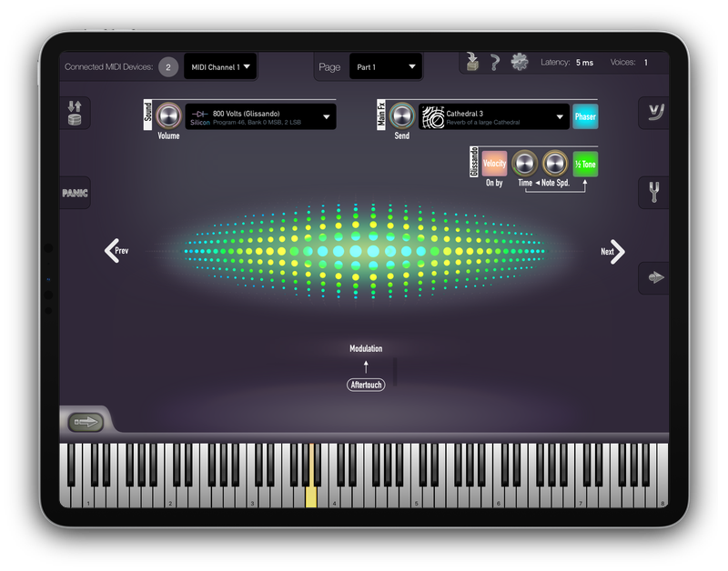This screenshot has height=571, width=728.
Task: Toggle the Velocity glissando option
Action: [494, 164]
